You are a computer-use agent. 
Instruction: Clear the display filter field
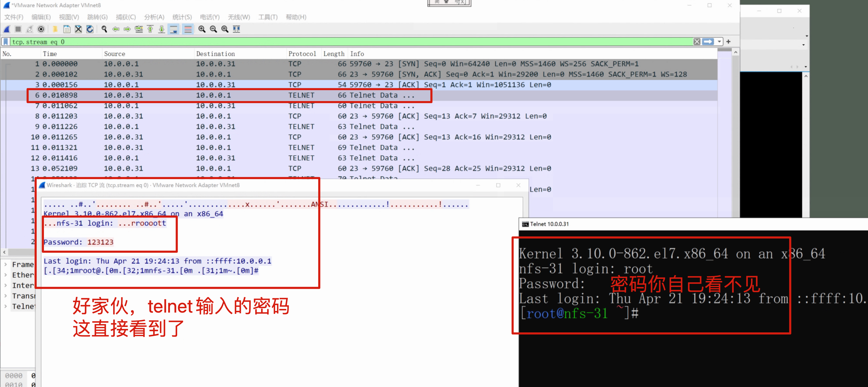(x=697, y=42)
